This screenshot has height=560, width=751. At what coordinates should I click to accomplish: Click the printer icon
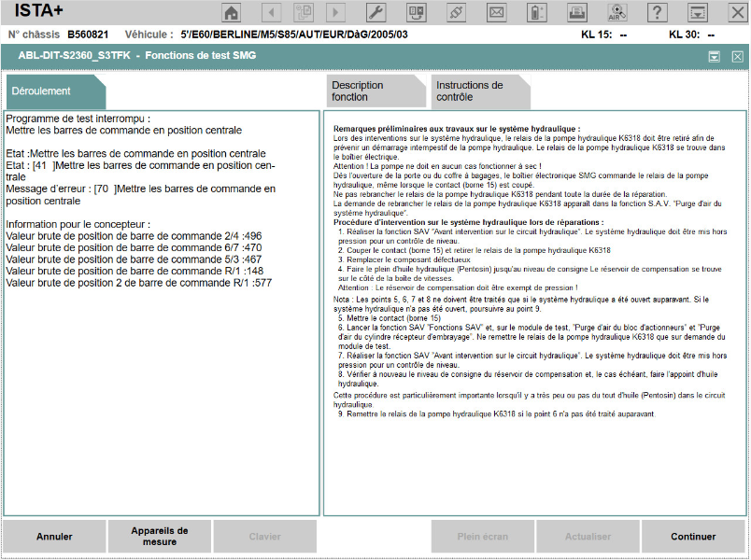click(x=577, y=12)
